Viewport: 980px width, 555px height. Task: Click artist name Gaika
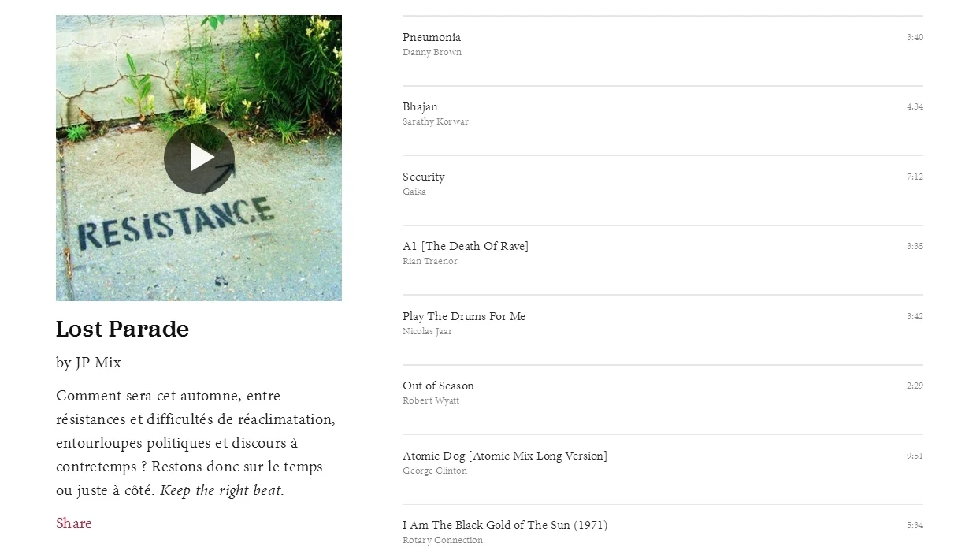point(414,192)
